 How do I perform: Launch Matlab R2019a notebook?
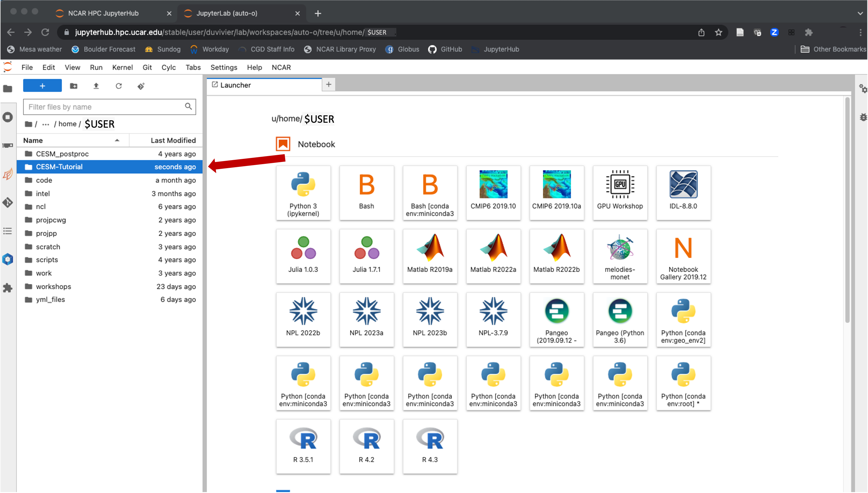pyautogui.click(x=430, y=256)
